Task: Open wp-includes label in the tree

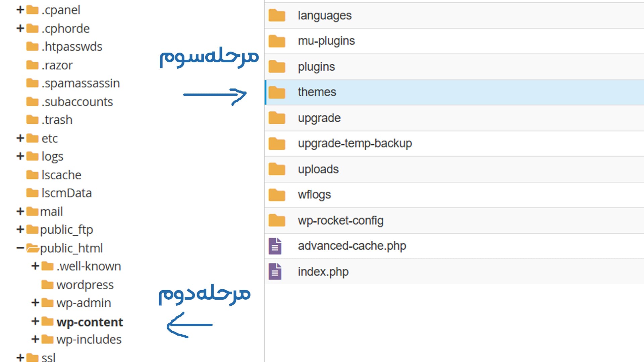Action: 89,340
